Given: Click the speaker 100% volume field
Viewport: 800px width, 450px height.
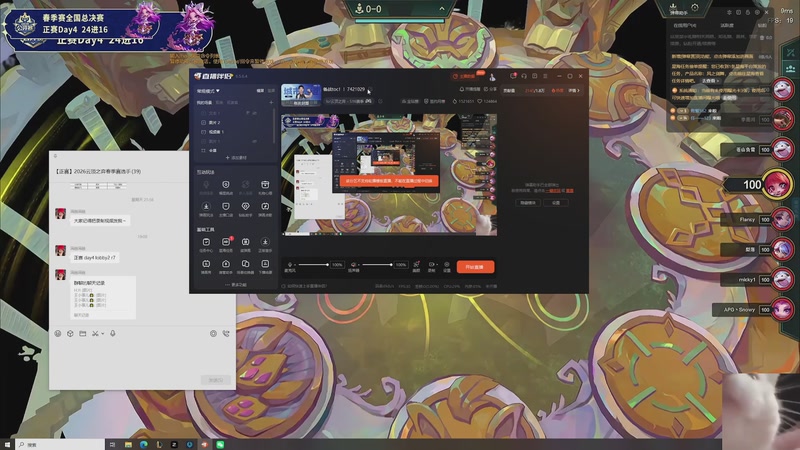Looking at the screenshot, I should (x=401, y=265).
